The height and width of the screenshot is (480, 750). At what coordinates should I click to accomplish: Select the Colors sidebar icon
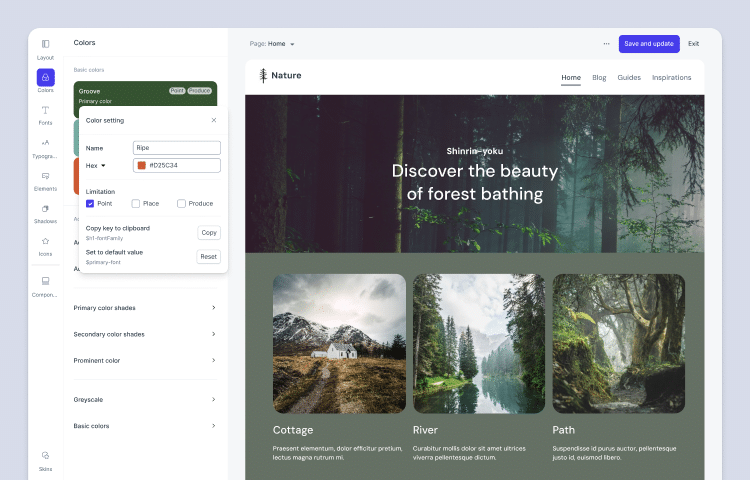[x=45, y=77]
